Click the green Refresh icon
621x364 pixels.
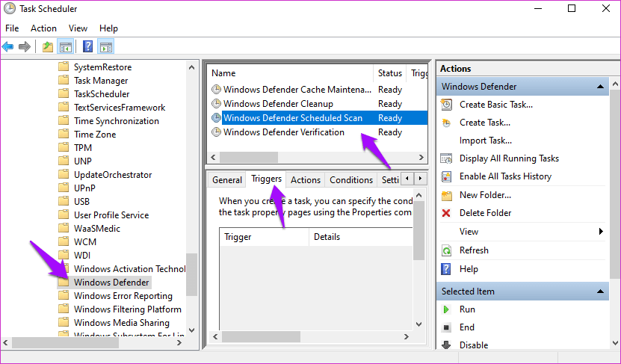pos(446,250)
